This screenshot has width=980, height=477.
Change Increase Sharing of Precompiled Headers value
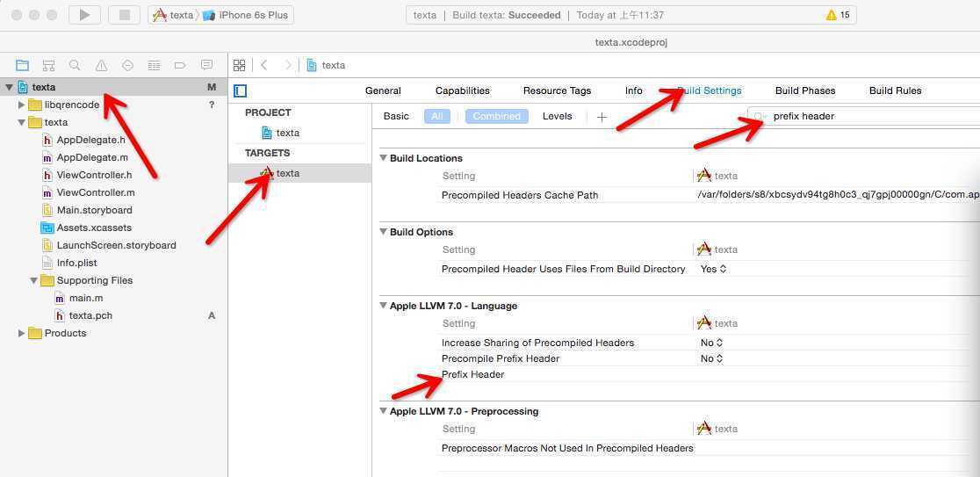coord(712,343)
